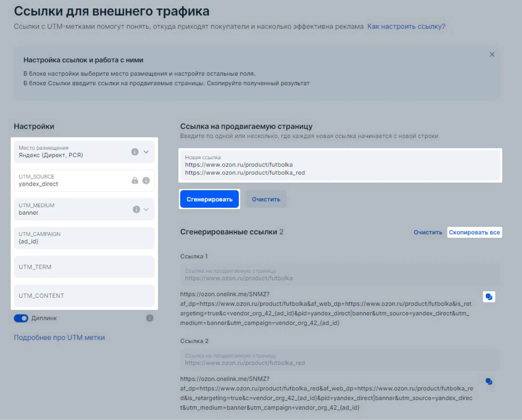The height and width of the screenshot is (420, 522).
Task: Click the UTM_SOURCE yandex_direct field
Action: [x=84, y=181]
